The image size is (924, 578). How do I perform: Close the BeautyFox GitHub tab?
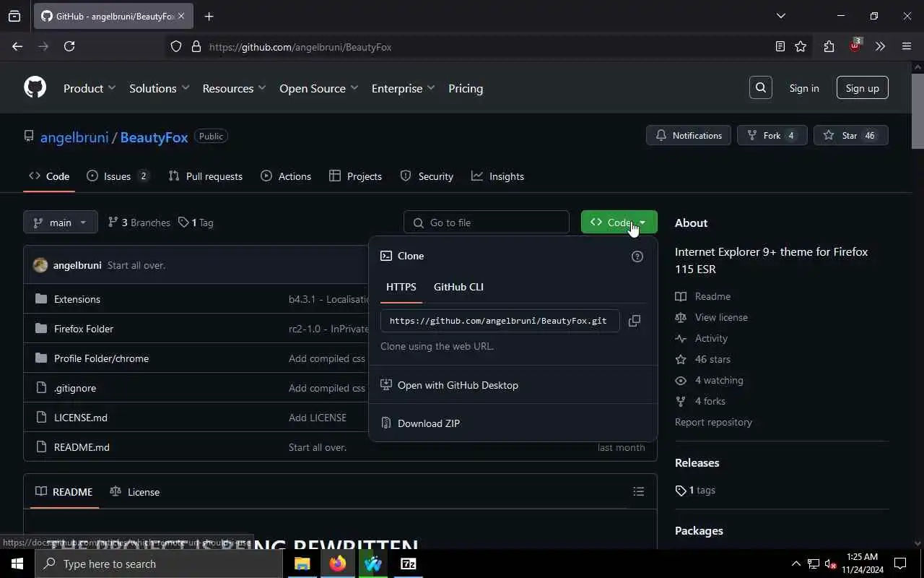click(x=181, y=16)
